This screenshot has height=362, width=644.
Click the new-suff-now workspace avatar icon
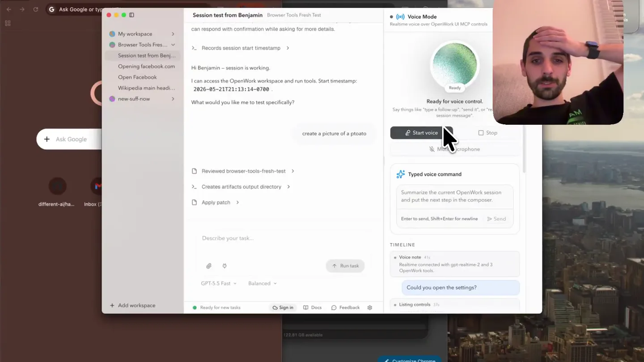112,99
